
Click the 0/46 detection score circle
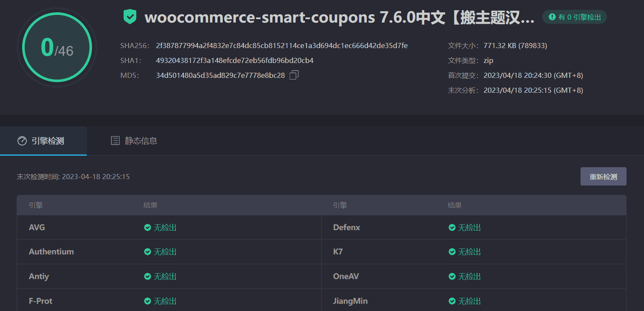pyautogui.click(x=57, y=47)
